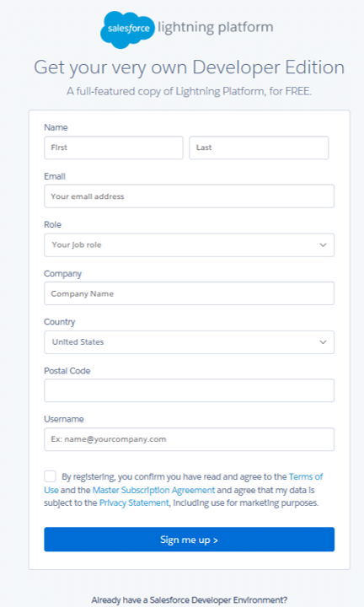Screen dimensions: 364x607
Task: Click the Salesforce cloud logo
Action: (x=127, y=30)
